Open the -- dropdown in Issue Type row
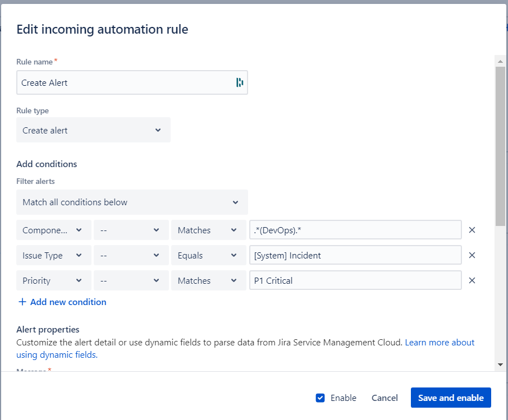The width and height of the screenshot is (508, 420). [131, 255]
